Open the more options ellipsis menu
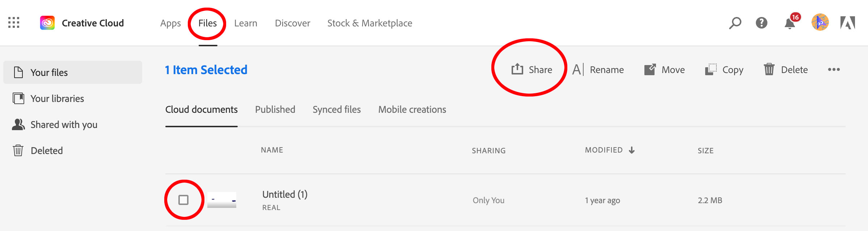Image resolution: width=868 pixels, height=231 pixels. pyautogui.click(x=834, y=70)
